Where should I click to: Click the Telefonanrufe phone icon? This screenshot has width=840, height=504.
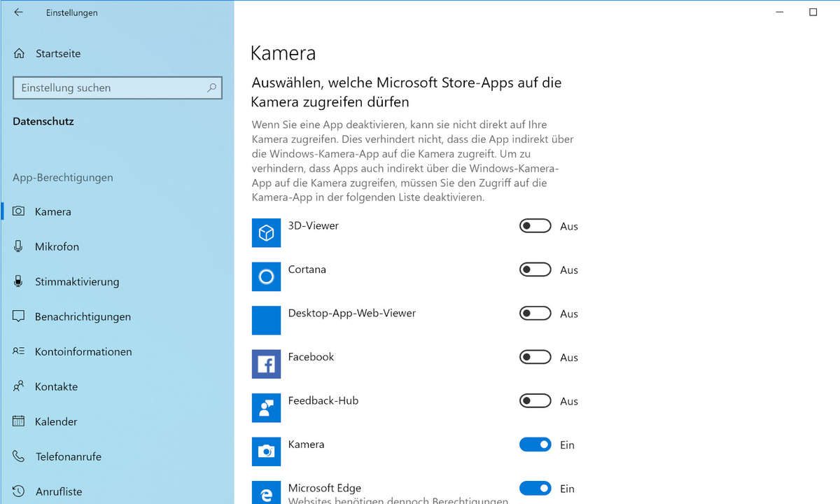coord(19,456)
